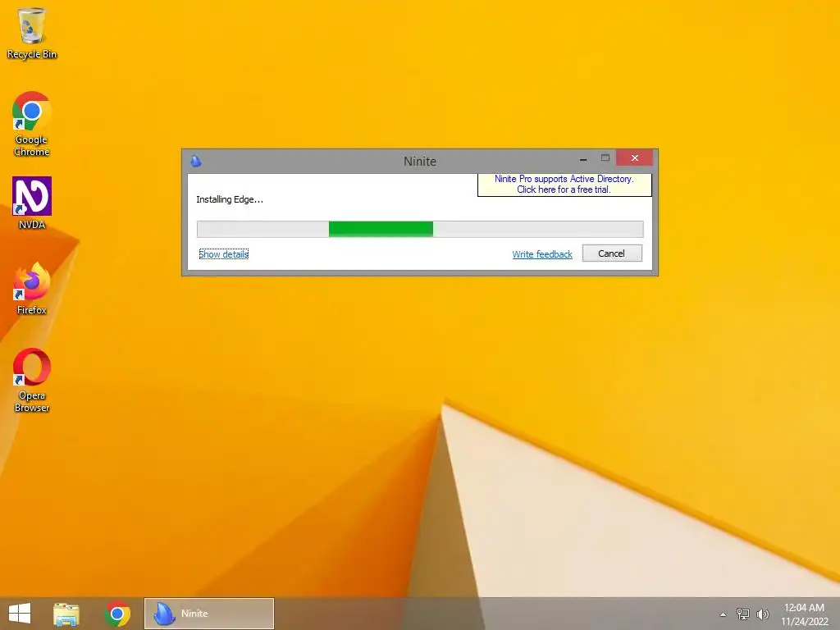The height and width of the screenshot is (630, 840).
Task: Open the Windows Start button
Action: (x=20, y=614)
